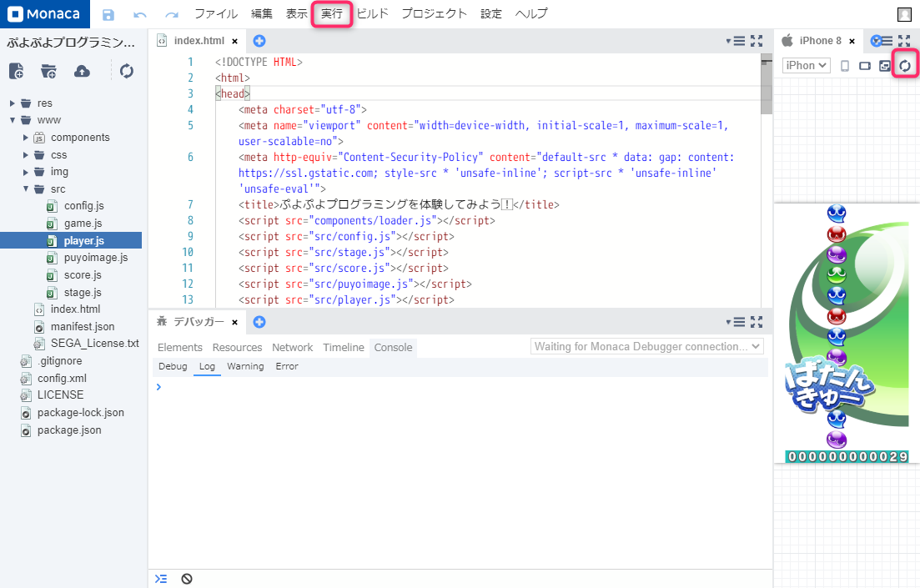Switch to the Resources debugger tab
Viewport: 920px width, 588px height.
pos(237,348)
